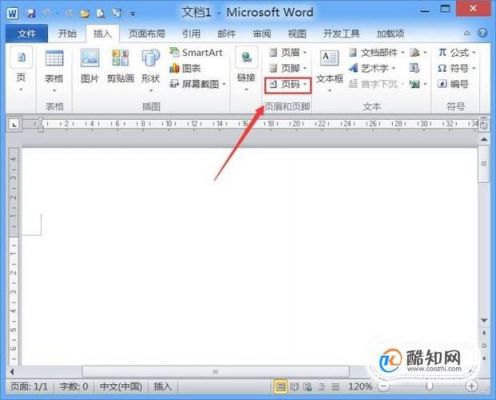
Task: Insert a 文本框 (Text Box)
Action: [330, 71]
